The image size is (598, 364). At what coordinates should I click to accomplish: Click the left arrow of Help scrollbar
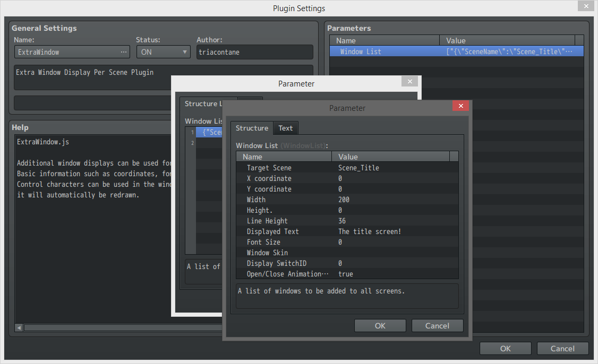(x=19, y=327)
